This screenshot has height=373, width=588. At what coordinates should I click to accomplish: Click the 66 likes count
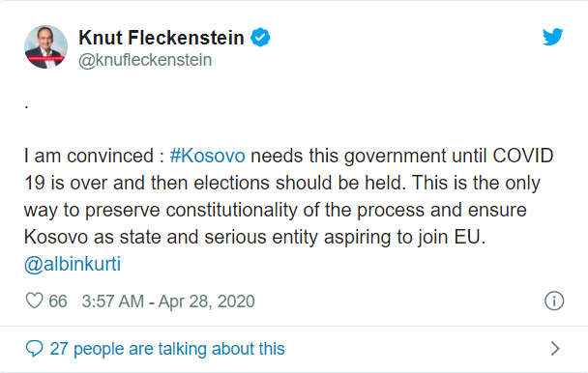pyautogui.click(x=58, y=301)
